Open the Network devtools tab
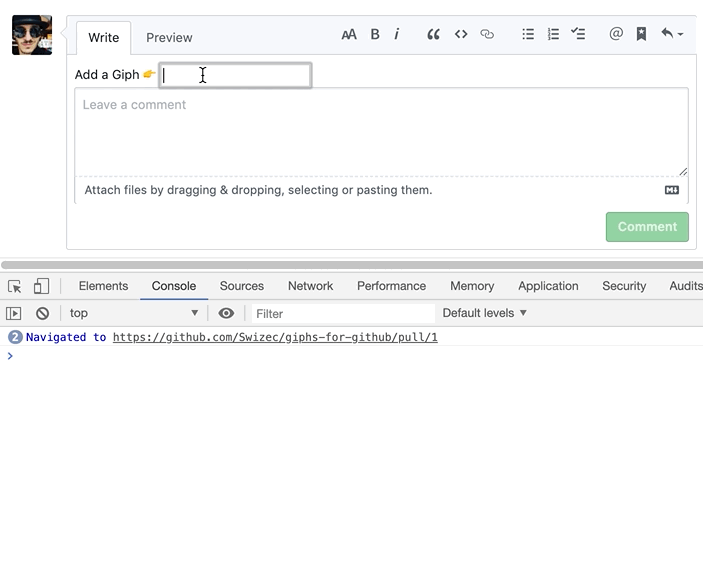Screen dimensions: 703x576 click(x=310, y=286)
